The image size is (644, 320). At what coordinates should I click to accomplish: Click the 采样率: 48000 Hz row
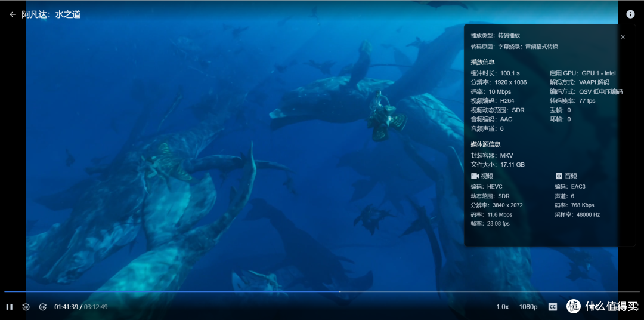click(577, 214)
